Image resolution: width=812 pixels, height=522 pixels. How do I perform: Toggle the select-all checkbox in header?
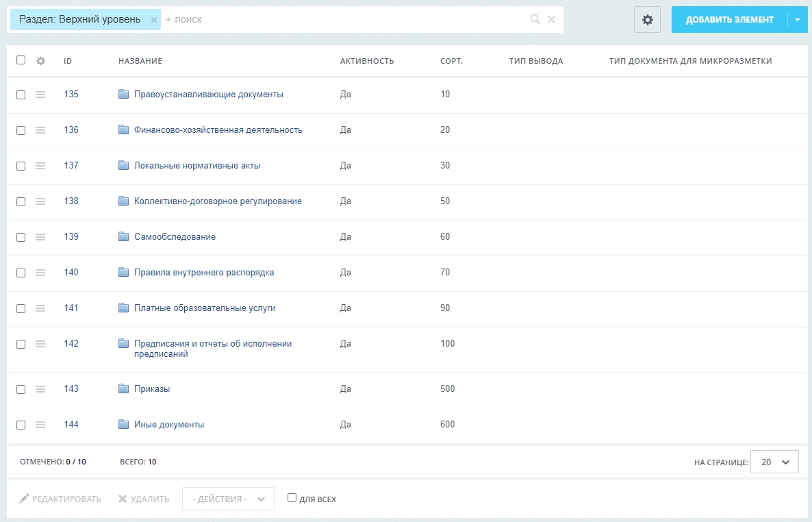click(x=21, y=60)
